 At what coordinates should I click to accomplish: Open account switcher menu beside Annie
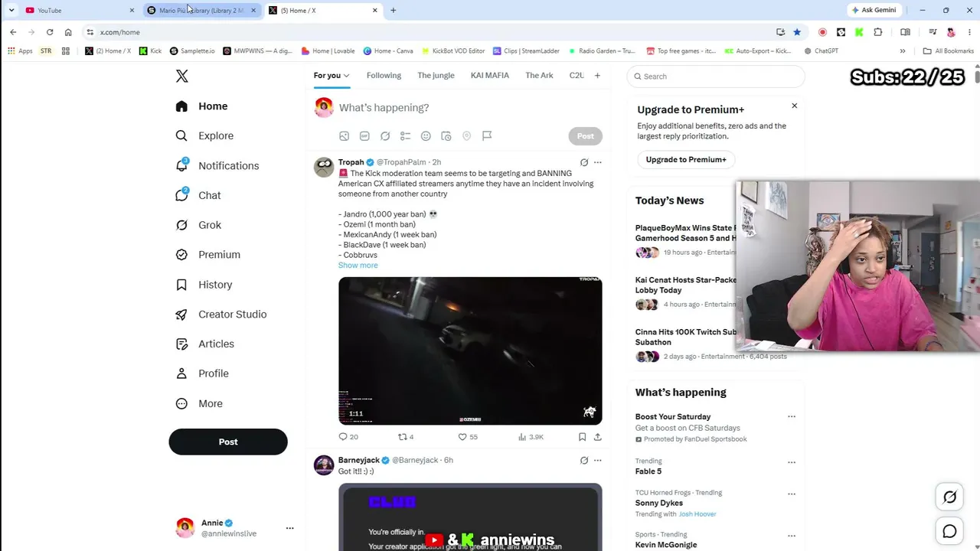[289, 528]
